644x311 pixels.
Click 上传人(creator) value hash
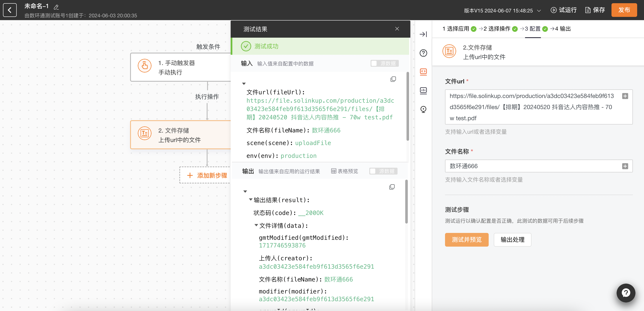316,267
